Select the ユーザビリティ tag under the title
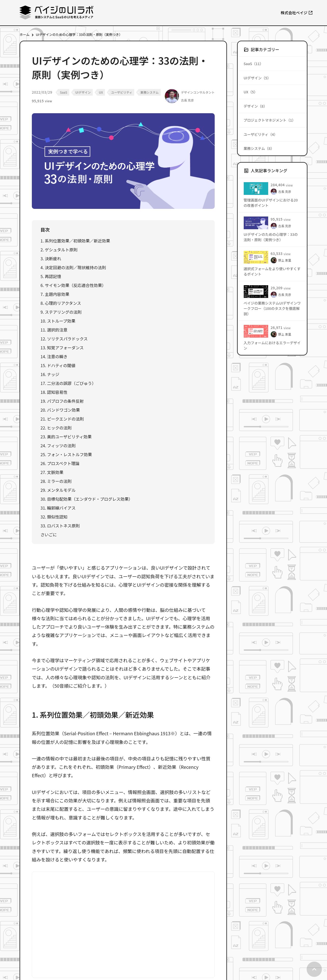Image resolution: width=327 pixels, height=980 pixels. point(121,92)
